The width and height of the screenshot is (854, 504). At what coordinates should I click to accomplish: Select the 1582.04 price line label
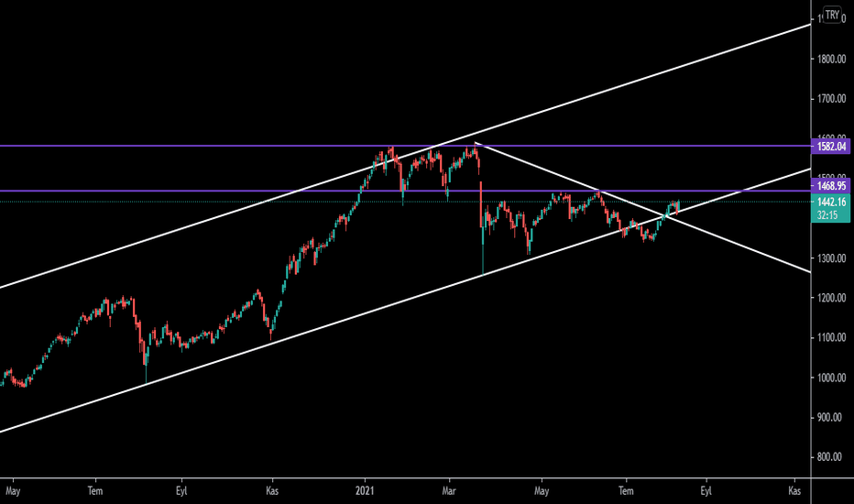[830, 146]
